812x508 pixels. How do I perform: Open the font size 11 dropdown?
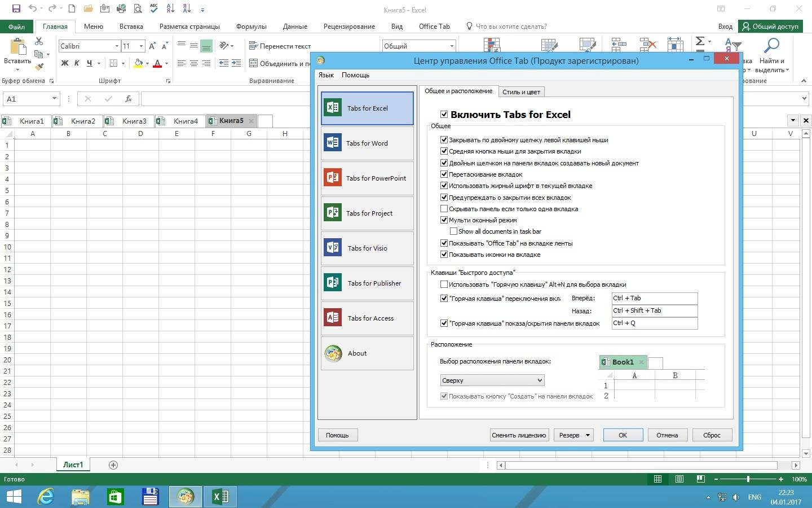(x=141, y=46)
